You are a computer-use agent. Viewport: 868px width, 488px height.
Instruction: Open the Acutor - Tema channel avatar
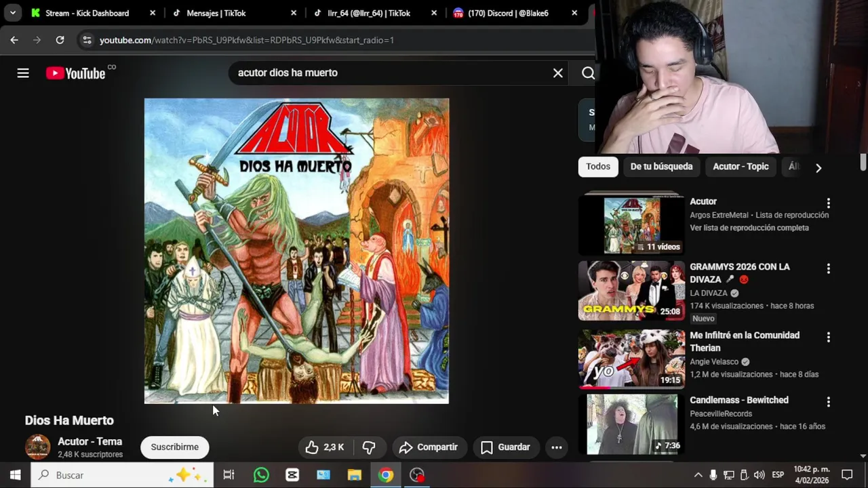[38, 447]
